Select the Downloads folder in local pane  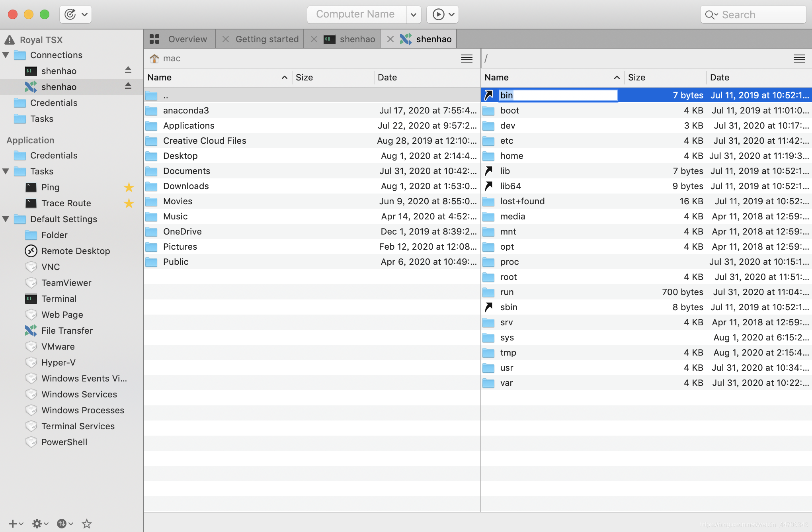point(186,186)
